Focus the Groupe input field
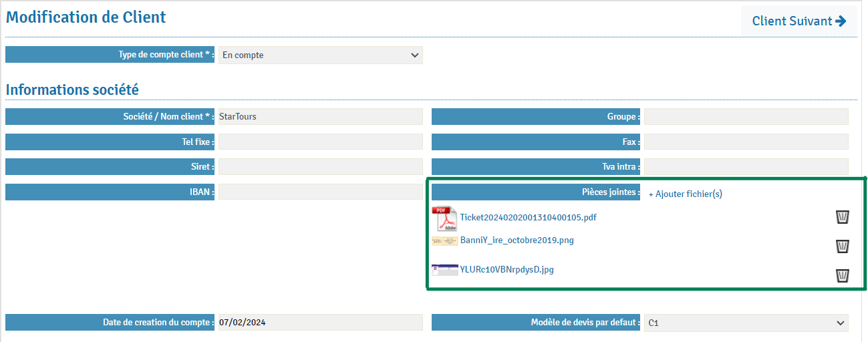The width and height of the screenshot is (868, 342). pos(746,117)
